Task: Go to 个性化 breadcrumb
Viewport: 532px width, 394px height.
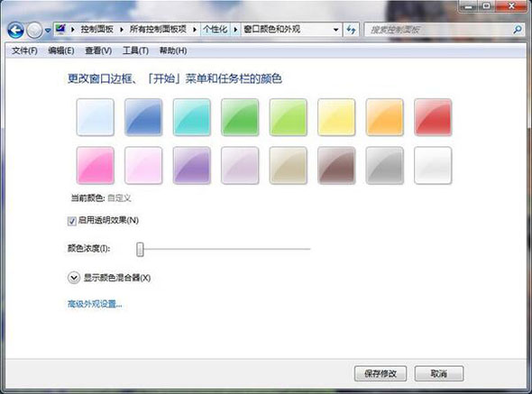Action: pyautogui.click(x=216, y=30)
